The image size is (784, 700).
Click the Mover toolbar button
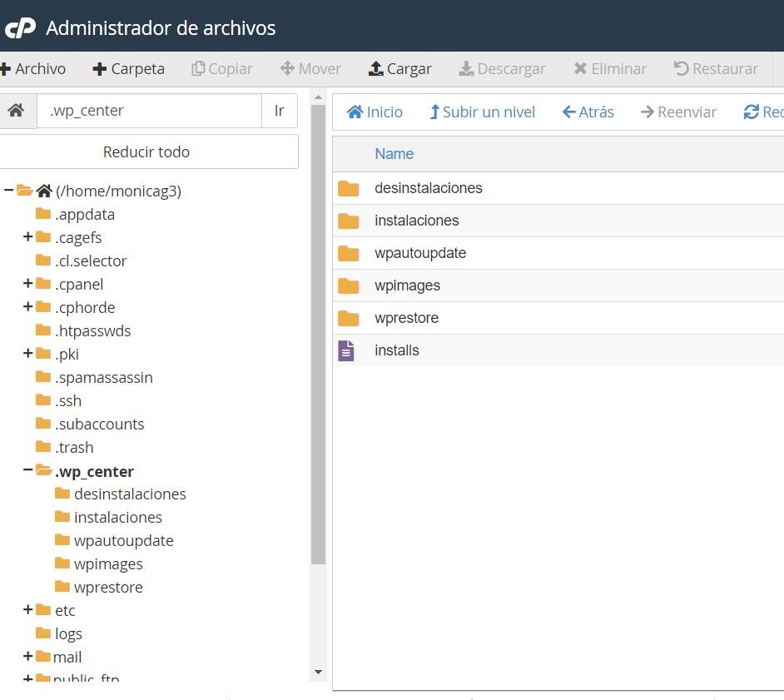pos(310,68)
